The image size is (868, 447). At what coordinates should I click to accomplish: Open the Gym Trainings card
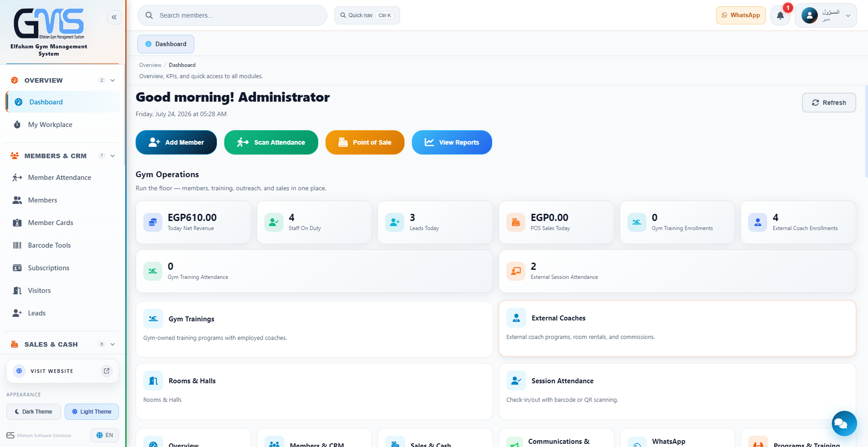(314, 329)
